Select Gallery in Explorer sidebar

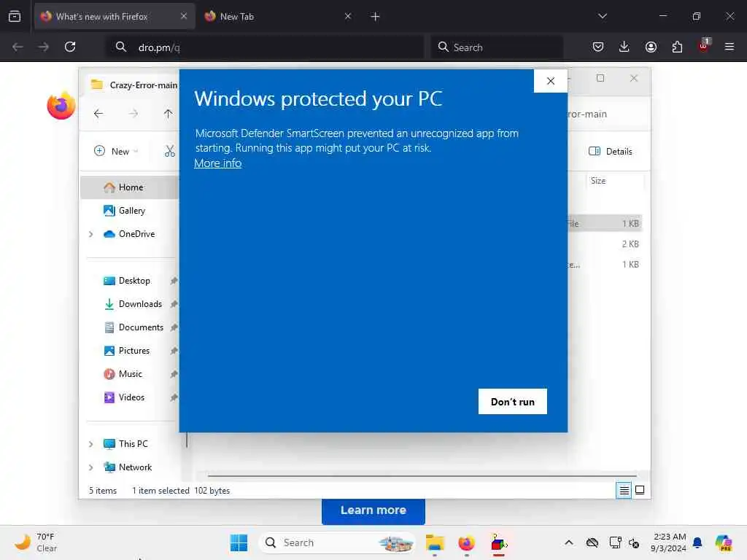(131, 211)
